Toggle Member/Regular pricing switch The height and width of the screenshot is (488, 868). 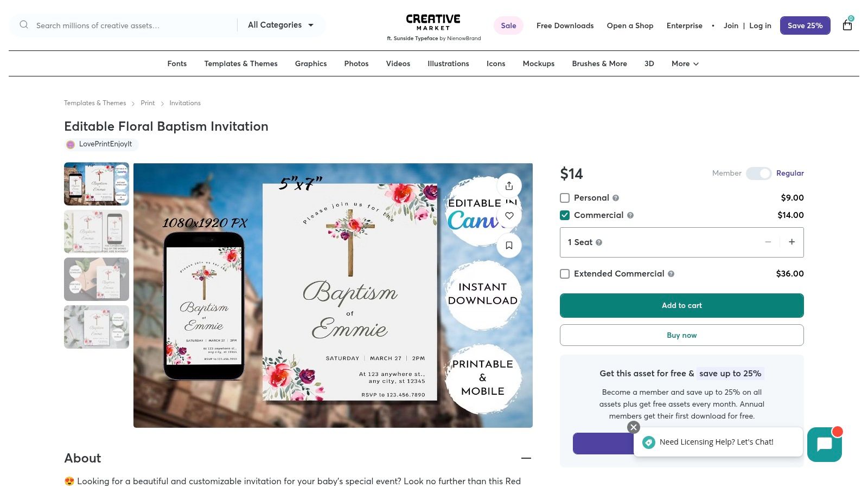pos(758,174)
